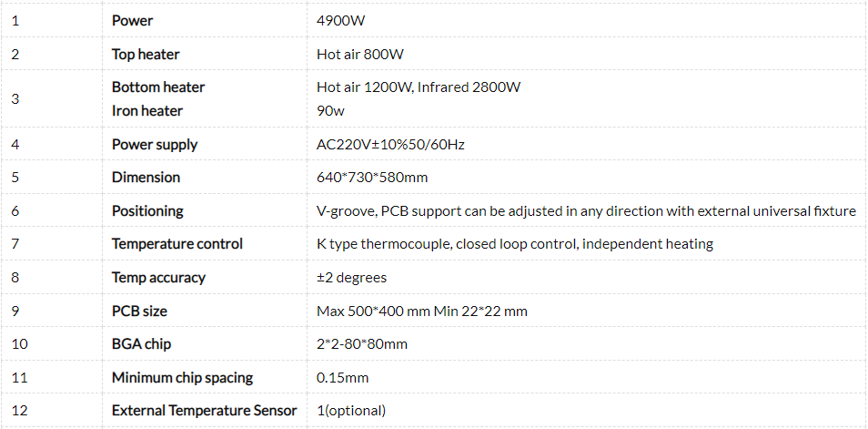
Task: Click the Positioning row label
Action: 147,211
